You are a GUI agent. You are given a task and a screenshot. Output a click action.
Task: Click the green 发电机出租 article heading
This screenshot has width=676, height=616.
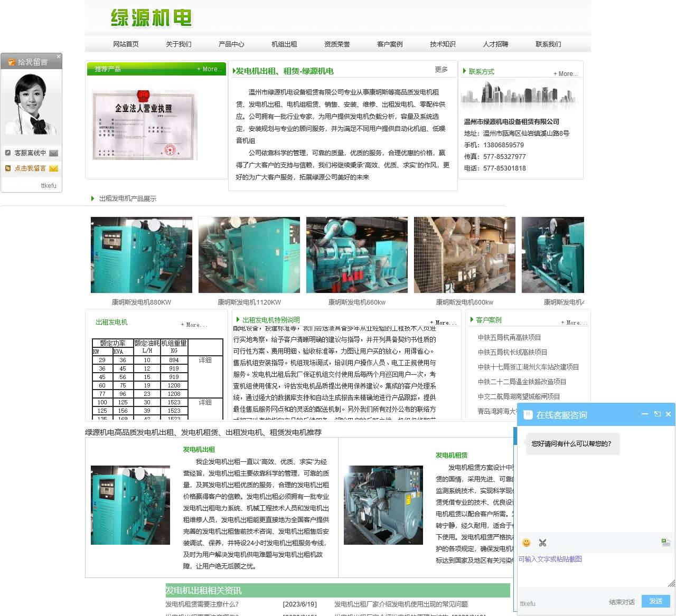click(199, 450)
